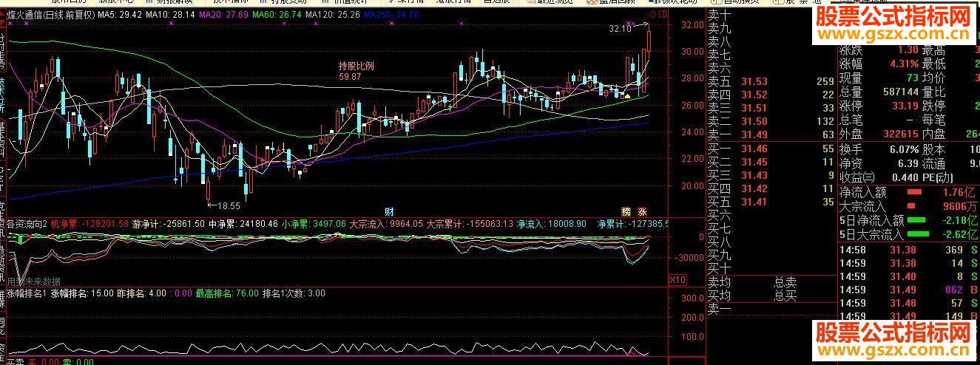Click the 大宗流入 9606万 row
The width and height of the screenshot is (980, 365).
click(x=909, y=206)
